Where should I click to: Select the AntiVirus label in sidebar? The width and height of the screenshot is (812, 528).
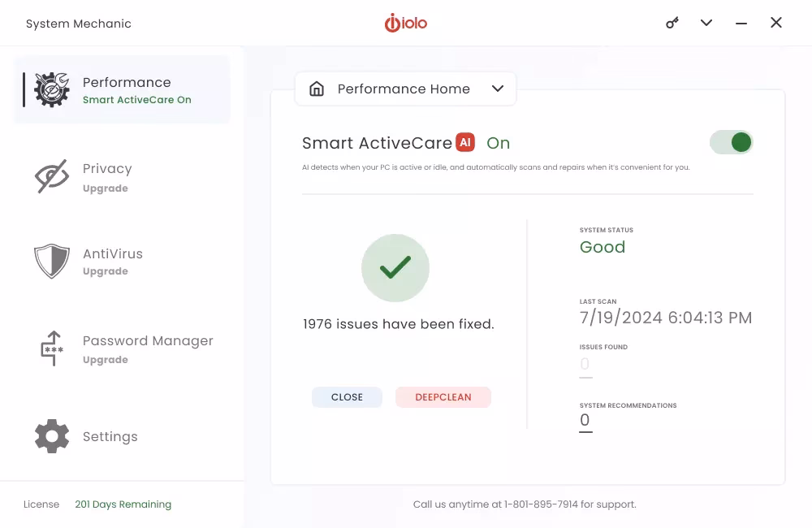pos(113,253)
